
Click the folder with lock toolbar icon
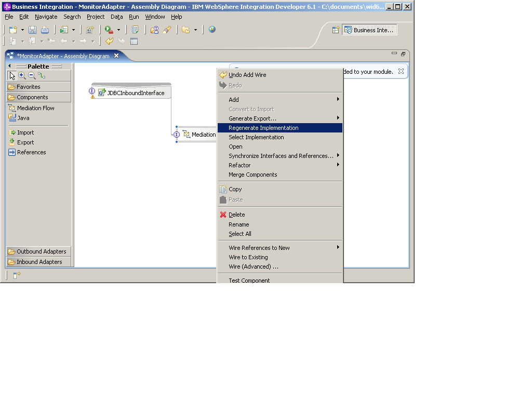[154, 30]
